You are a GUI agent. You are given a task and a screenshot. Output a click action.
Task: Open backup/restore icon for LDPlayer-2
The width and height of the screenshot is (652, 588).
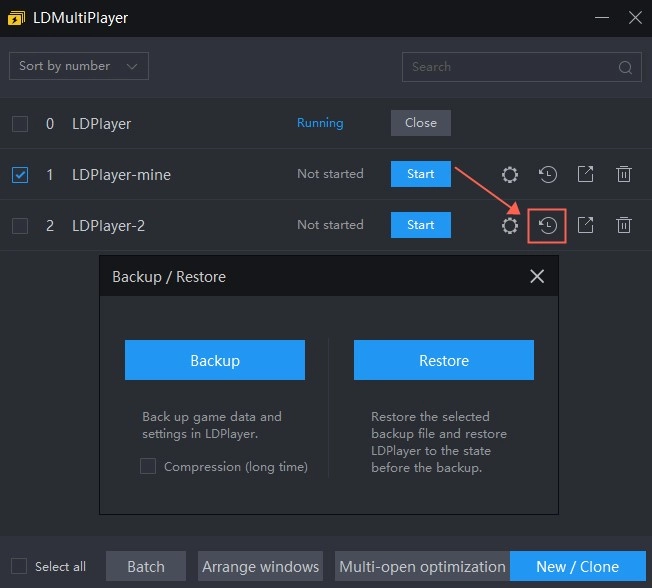(547, 226)
